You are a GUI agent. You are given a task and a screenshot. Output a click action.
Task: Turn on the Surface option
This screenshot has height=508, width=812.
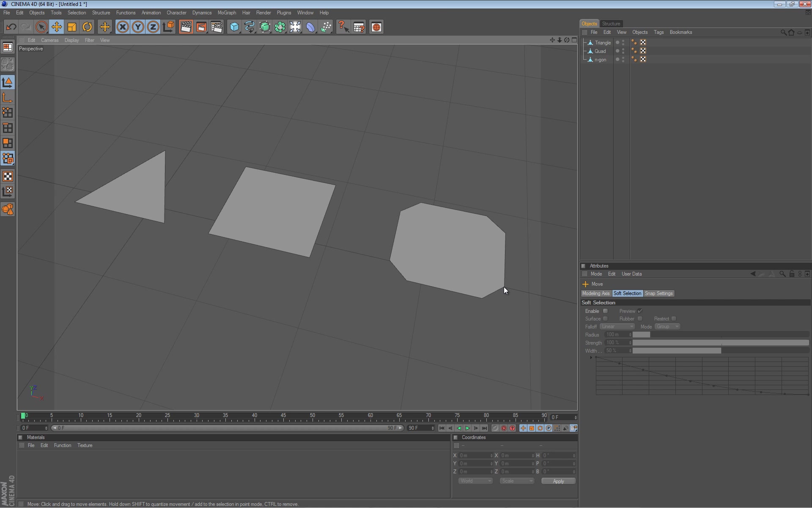click(605, 318)
